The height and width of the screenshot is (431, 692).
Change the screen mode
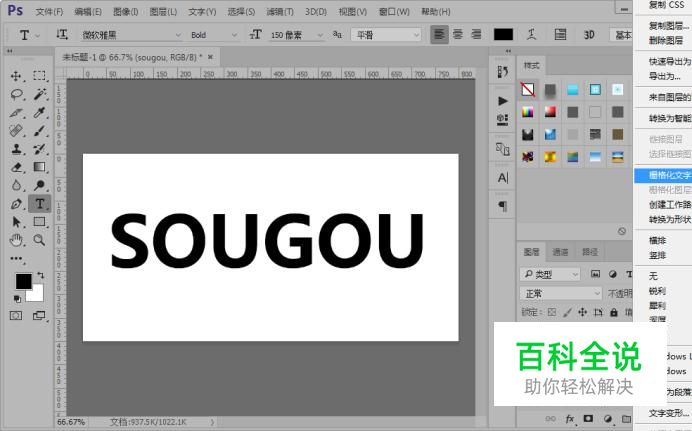(39, 316)
